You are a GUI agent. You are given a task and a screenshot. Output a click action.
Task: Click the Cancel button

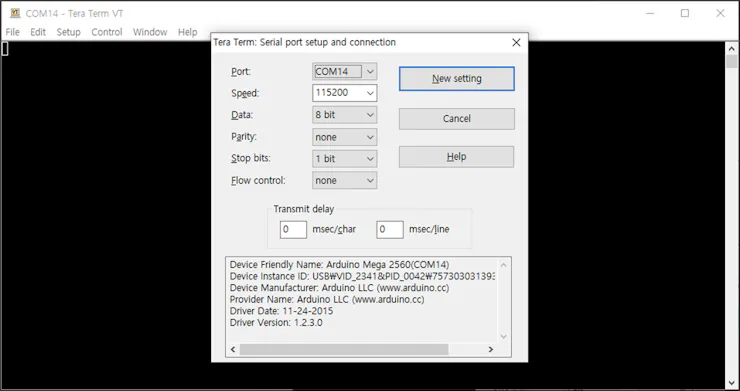[457, 119]
